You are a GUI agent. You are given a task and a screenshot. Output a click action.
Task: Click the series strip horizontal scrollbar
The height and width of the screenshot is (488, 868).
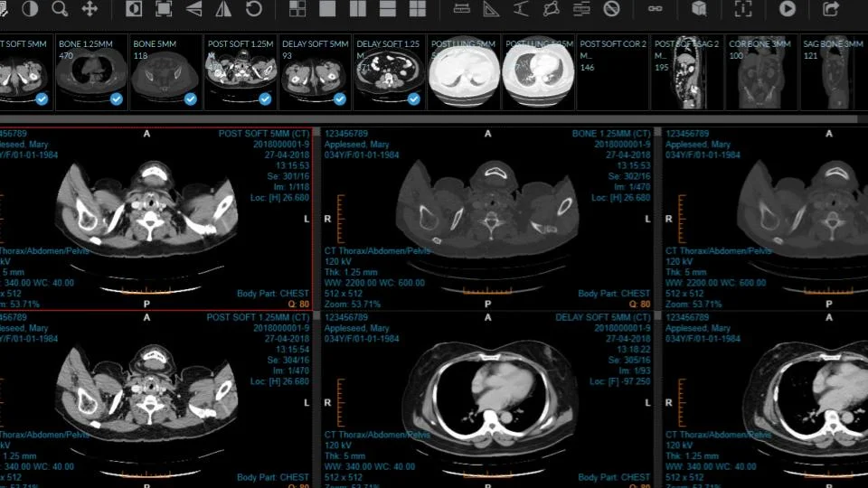(x=429, y=119)
